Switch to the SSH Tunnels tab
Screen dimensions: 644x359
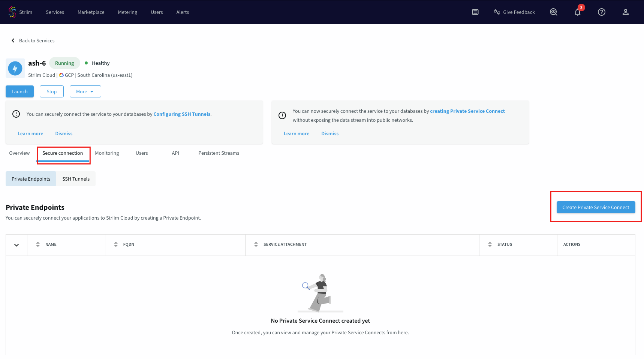click(76, 179)
